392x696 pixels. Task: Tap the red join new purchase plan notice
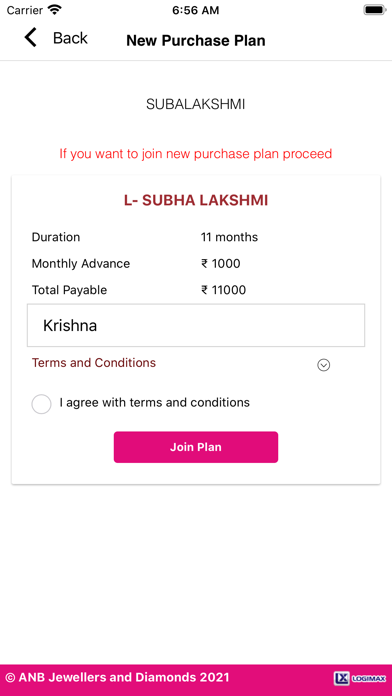point(196,154)
